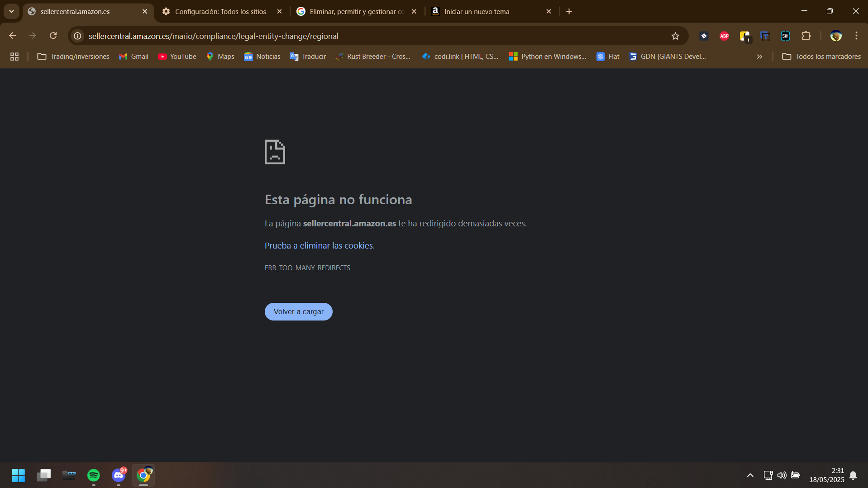868x488 pixels.
Task: Open Task View in the taskbar
Action: click(x=44, y=475)
